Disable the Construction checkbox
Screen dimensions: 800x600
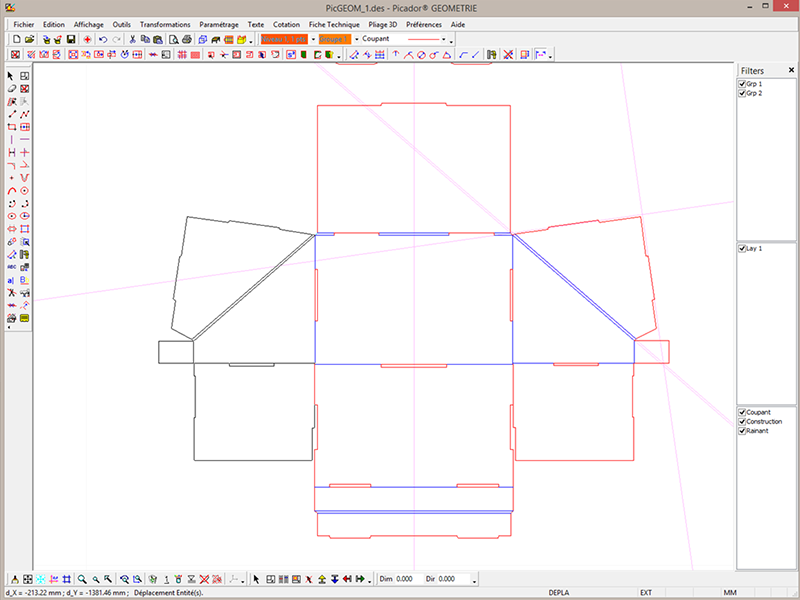tap(742, 421)
